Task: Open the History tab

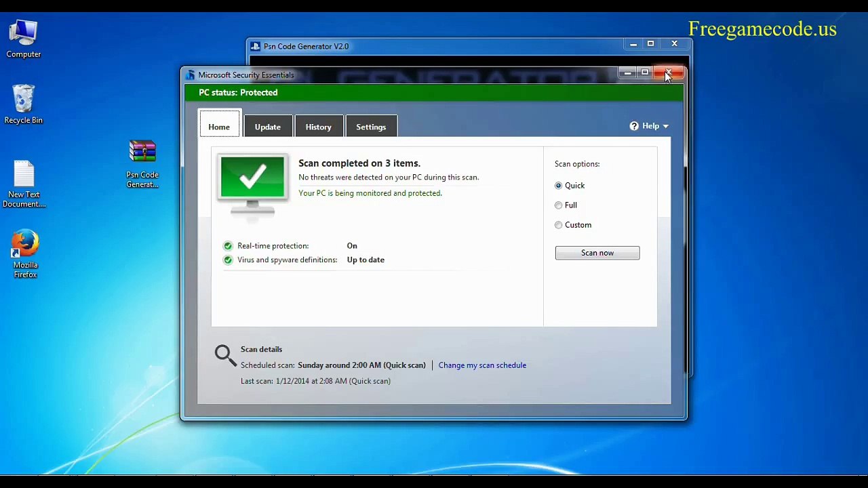Action: (x=319, y=127)
